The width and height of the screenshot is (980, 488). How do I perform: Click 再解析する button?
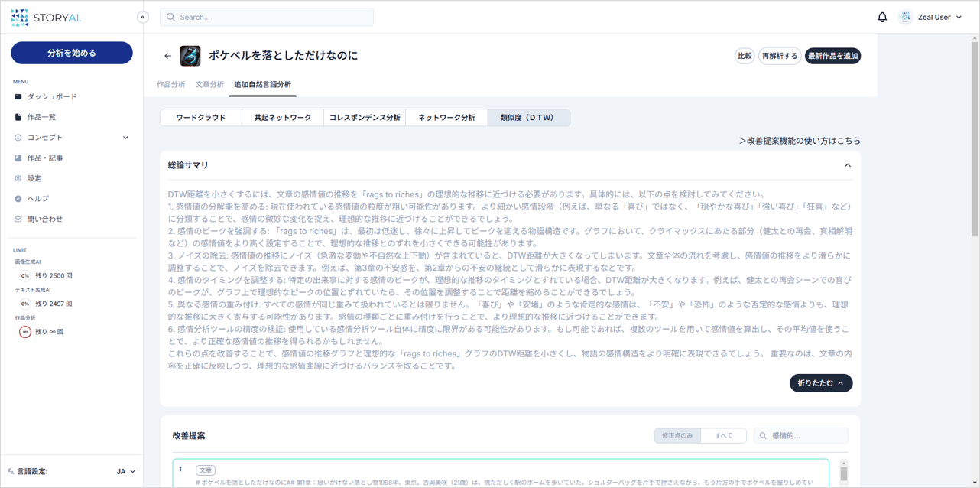coord(780,56)
